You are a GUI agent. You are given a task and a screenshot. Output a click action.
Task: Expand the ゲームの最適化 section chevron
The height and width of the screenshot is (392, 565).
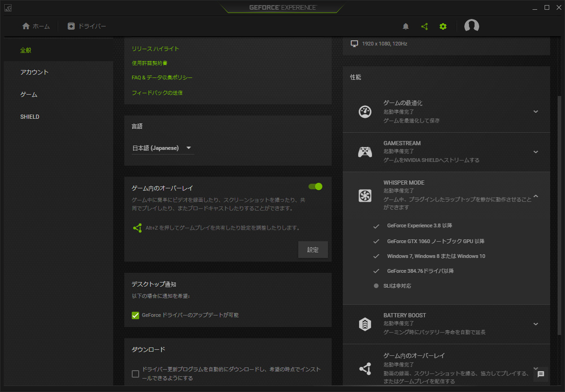point(536,112)
